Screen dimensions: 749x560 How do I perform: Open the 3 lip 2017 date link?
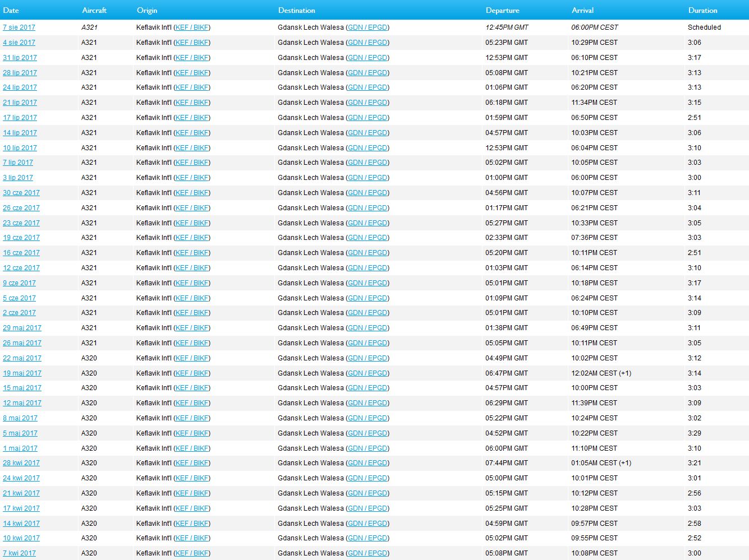[x=18, y=178]
